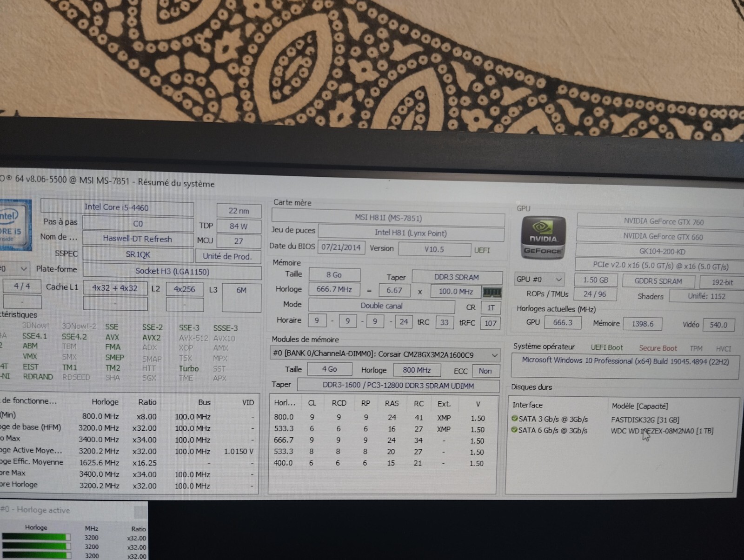Click the memory chip icon beside 100.0 MHz
Viewport: 744px width, 560px height.
492,292
